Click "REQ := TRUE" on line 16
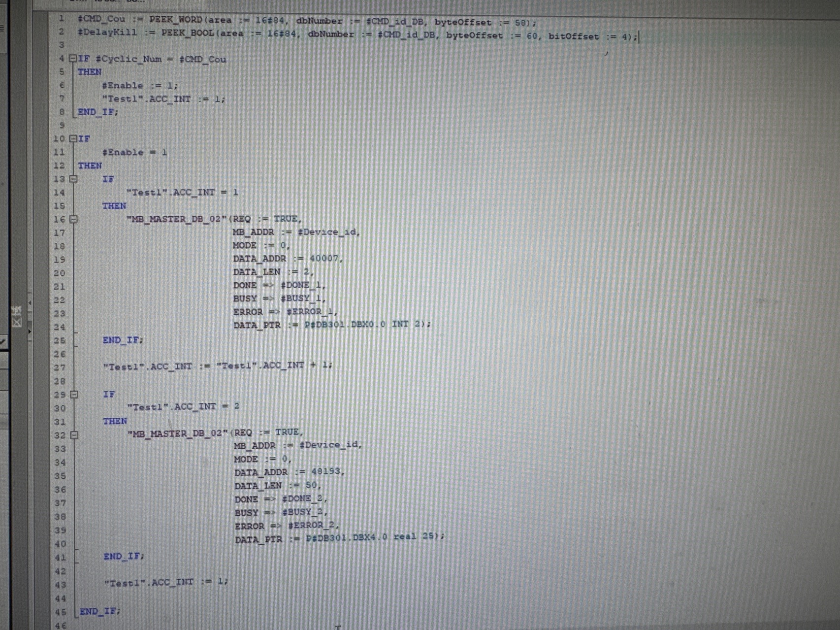 (265, 219)
